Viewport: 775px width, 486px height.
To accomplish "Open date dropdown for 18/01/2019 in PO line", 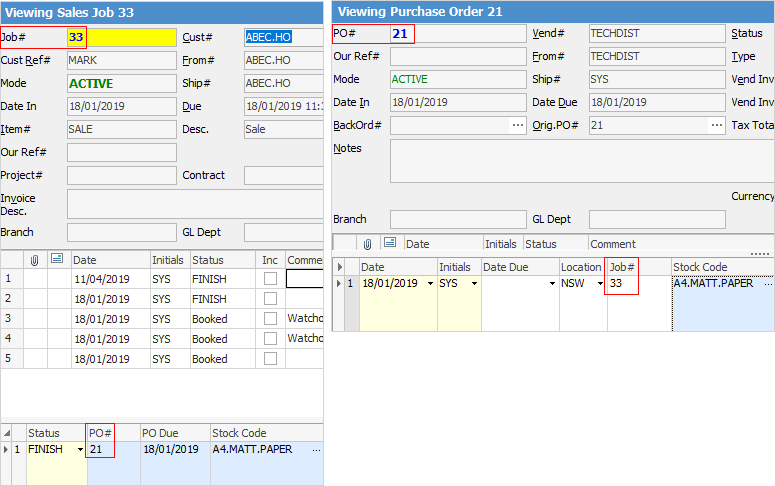I will [430, 283].
